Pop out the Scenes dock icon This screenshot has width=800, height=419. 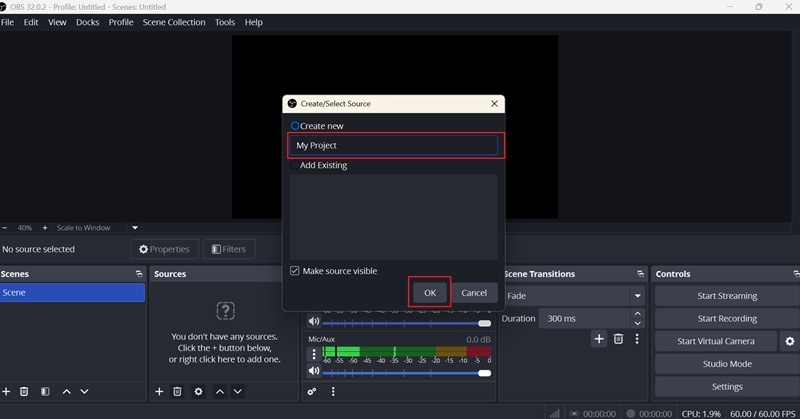[x=139, y=274]
